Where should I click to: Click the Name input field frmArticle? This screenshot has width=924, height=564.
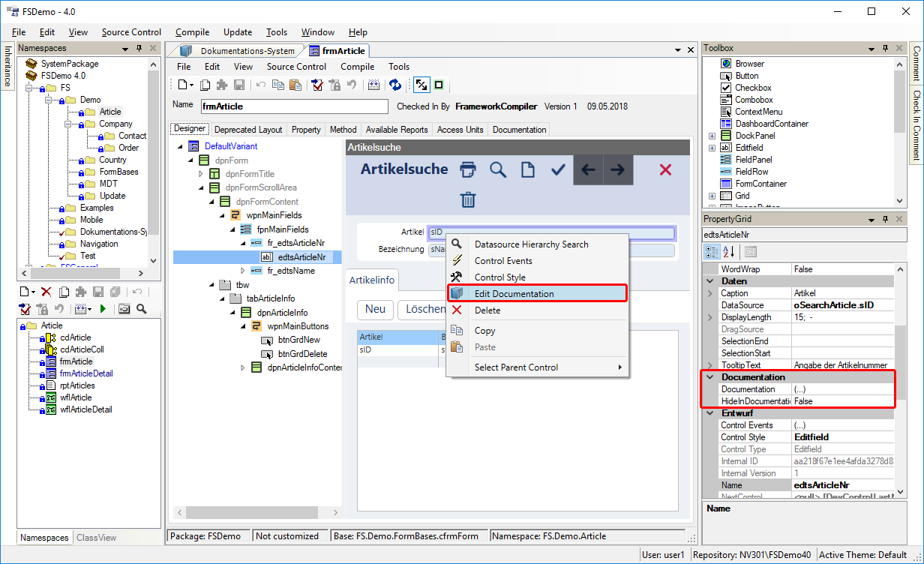[294, 106]
